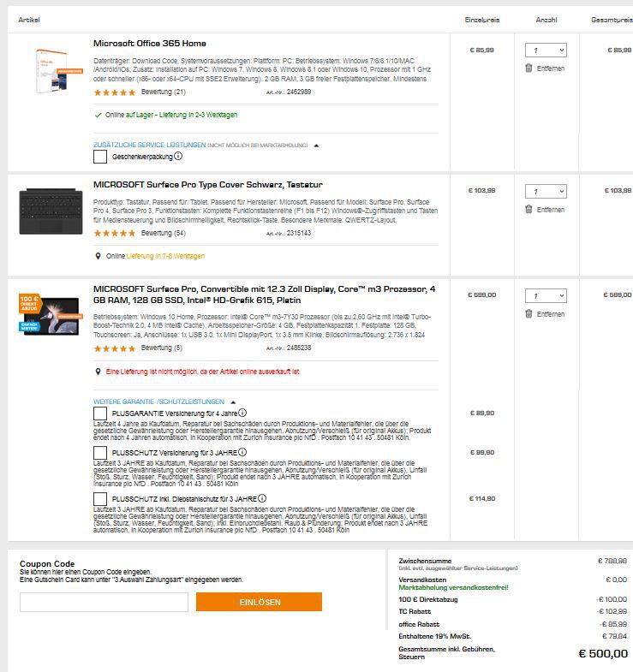This screenshot has width=633, height=672.
Task: Collapse ZUSÄTZLICHE SERVICE LEISTUNGEN section arrow
Action: pyautogui.click(x=316, y=146)
